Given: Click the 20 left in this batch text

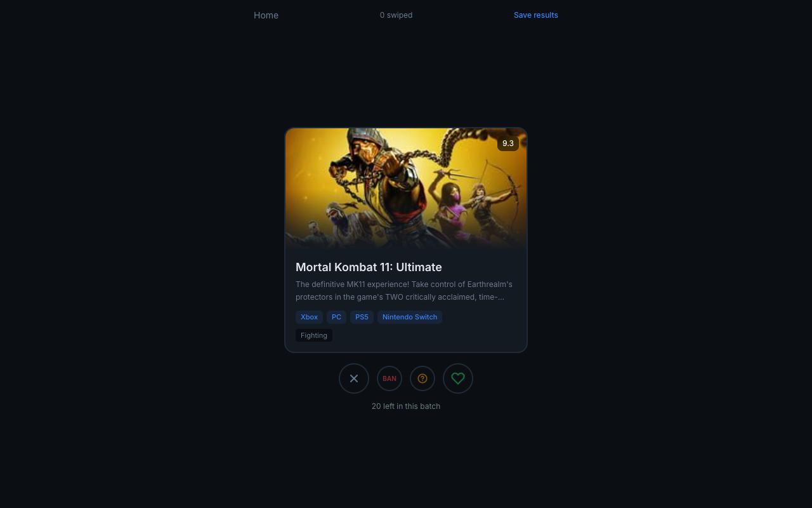Looking at the screenshot, I should (406, 406).
